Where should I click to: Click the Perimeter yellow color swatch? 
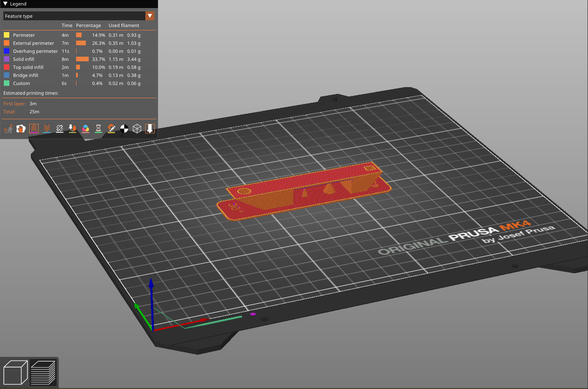tap(6, 35)
